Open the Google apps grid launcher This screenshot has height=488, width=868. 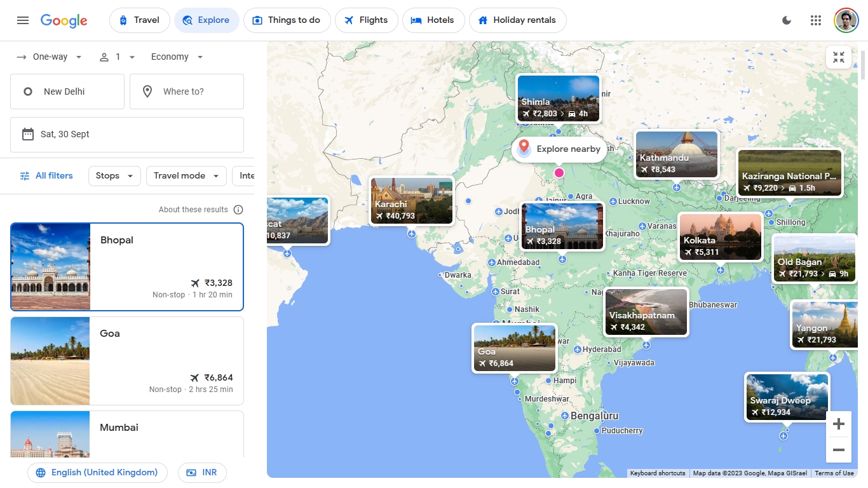pyautogui.click(x=816, y=20)
